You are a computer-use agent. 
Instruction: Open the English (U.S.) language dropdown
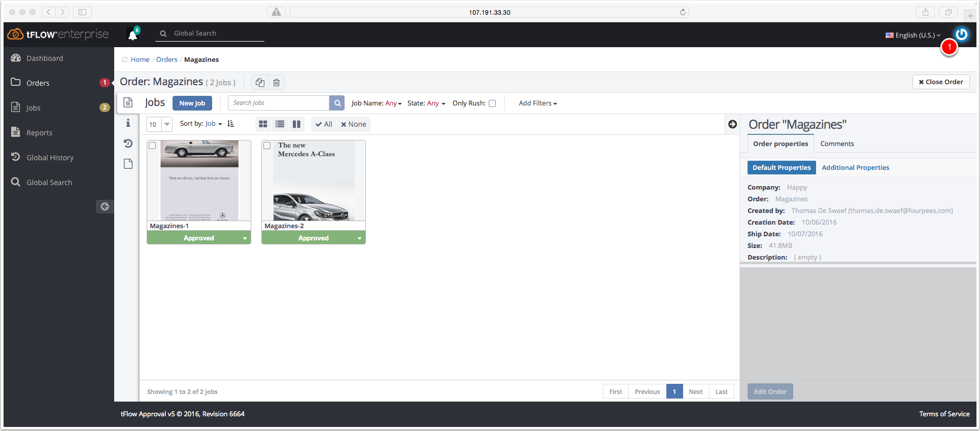pos(913,35)
